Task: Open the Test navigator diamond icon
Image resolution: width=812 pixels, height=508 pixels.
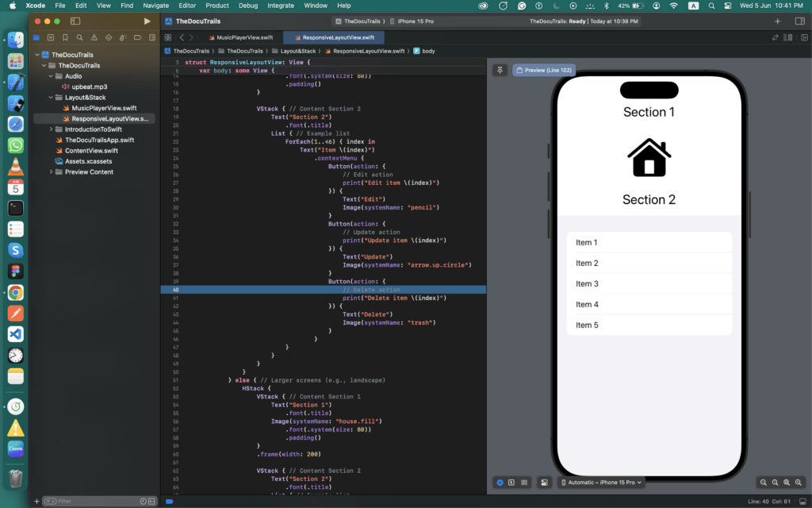Action: pos(109,37)
